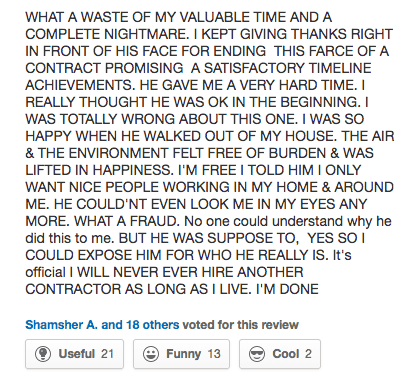This screenshot has width=408, height=381.
Task: Click the closing words 'I'M DONE'
Action: coord(287,289)
